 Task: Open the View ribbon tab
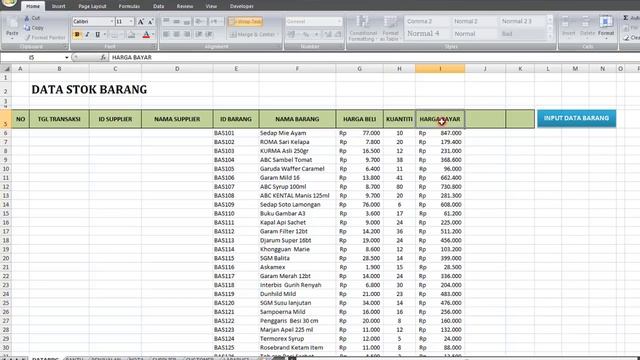211,6
